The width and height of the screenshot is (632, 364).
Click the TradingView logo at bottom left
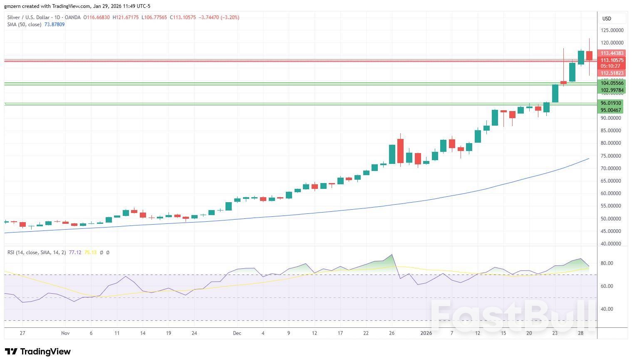pos(38,352)
